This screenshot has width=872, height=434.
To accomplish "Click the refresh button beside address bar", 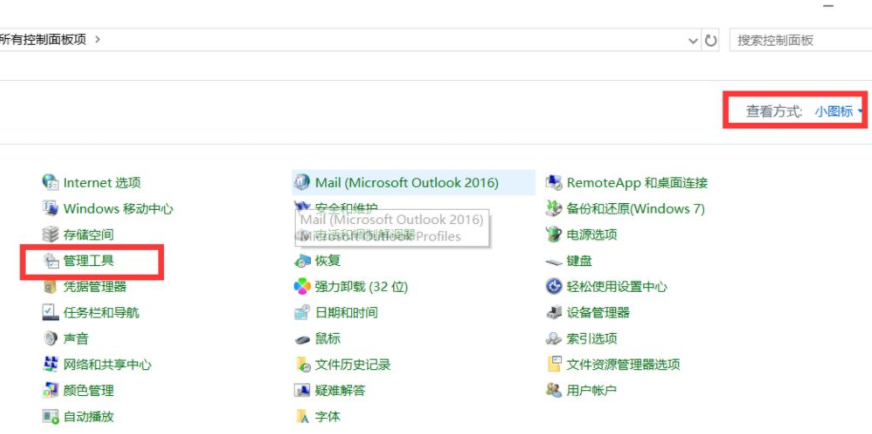I will [711, 41].
